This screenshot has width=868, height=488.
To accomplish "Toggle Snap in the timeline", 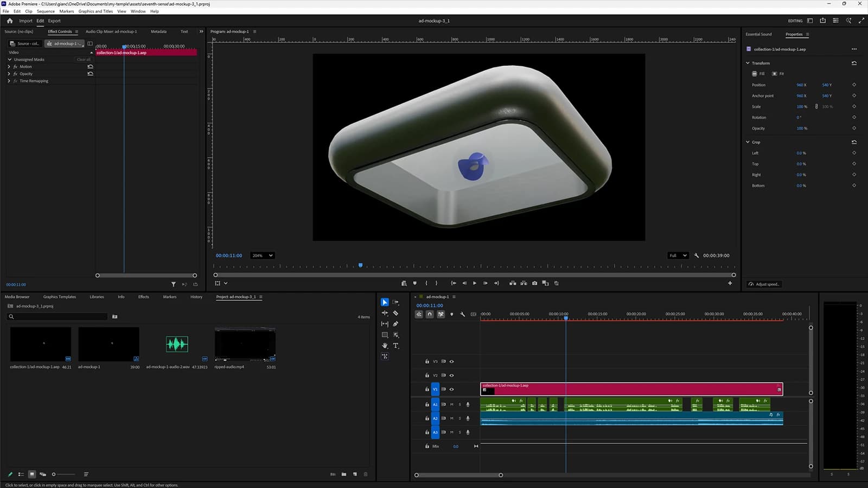I will tap(430, 314).
